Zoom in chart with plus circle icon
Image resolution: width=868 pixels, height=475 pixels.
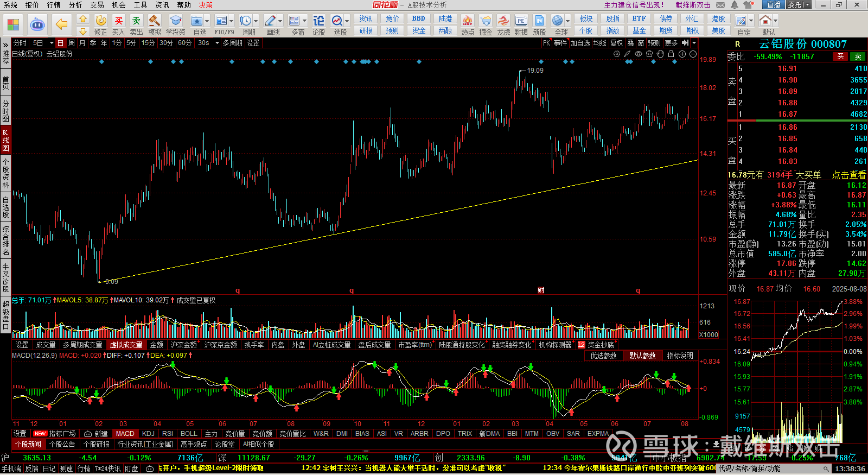[x=682, y=54]
